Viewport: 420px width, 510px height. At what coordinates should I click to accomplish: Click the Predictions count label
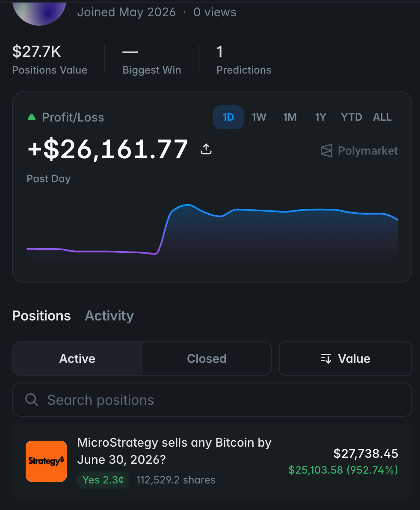244,70
